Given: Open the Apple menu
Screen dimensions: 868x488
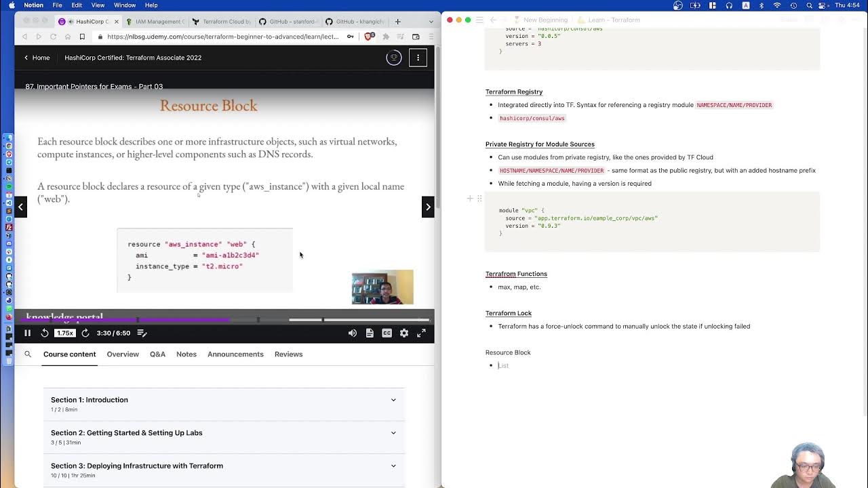Looking at the screenshot, I should [x=12, y=5].
